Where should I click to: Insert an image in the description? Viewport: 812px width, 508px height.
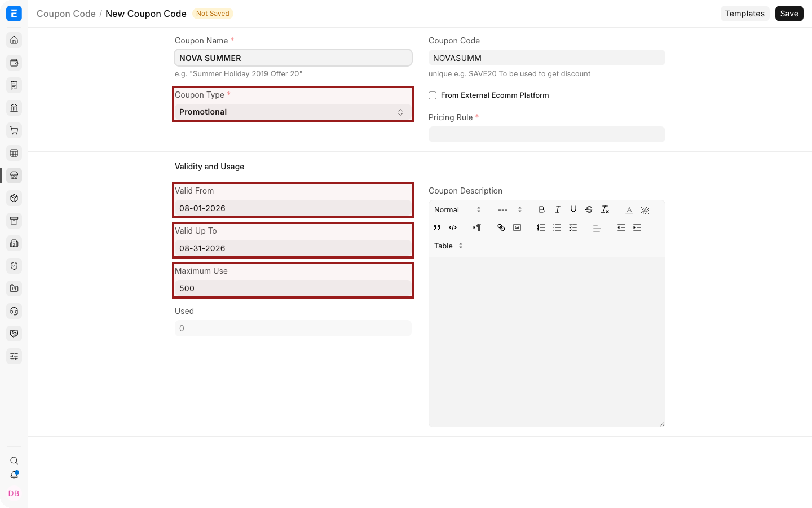click(x=517, y=227)
